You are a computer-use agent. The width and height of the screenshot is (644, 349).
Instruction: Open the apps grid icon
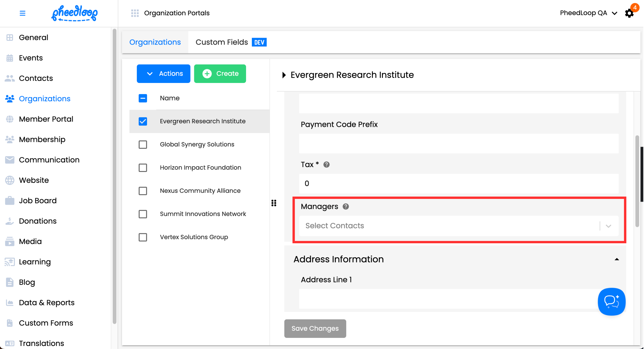click(135, 13)
